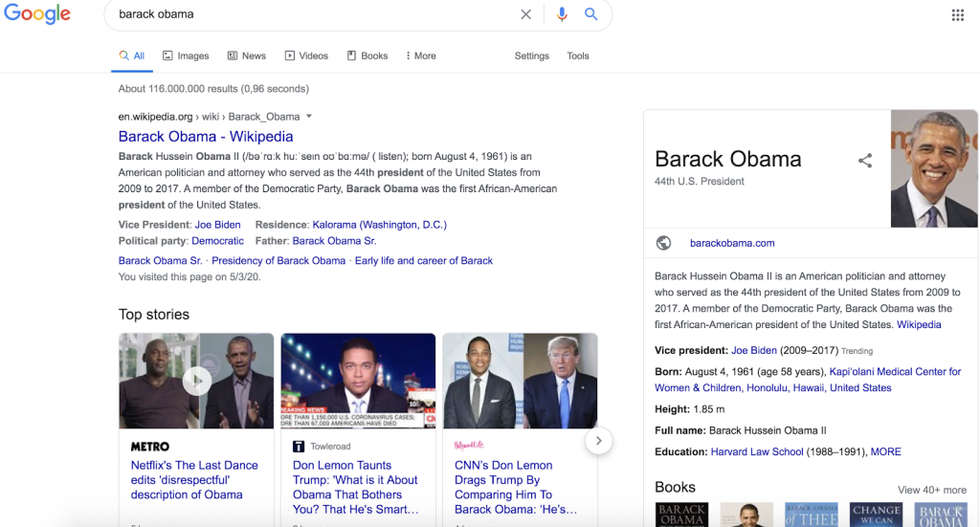980x527 pixels.
Task: Open the Kalorama (Washington, D.C.) residence link
Action: [379, 225]
